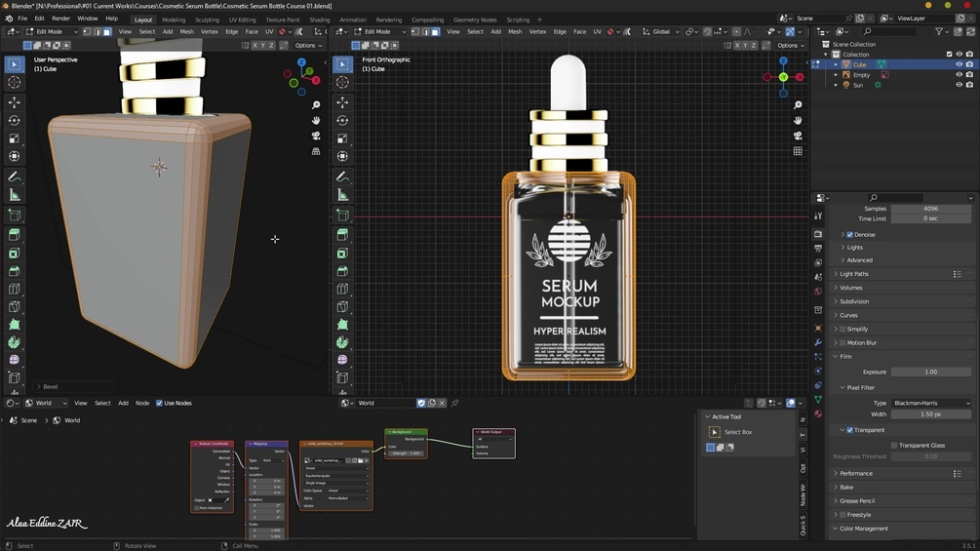Click the Select Box active tool button
This screenshot has height=551, width=980.
coord(715,432)
